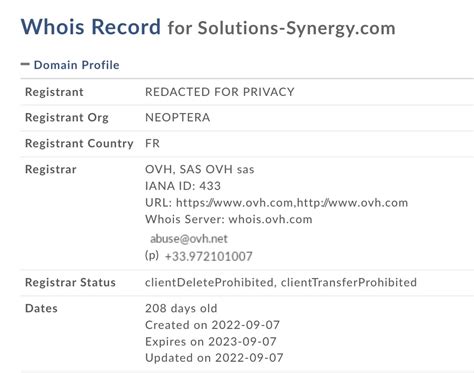
Task: Click the FR registrant country value
Action: [x=152, y=143]
